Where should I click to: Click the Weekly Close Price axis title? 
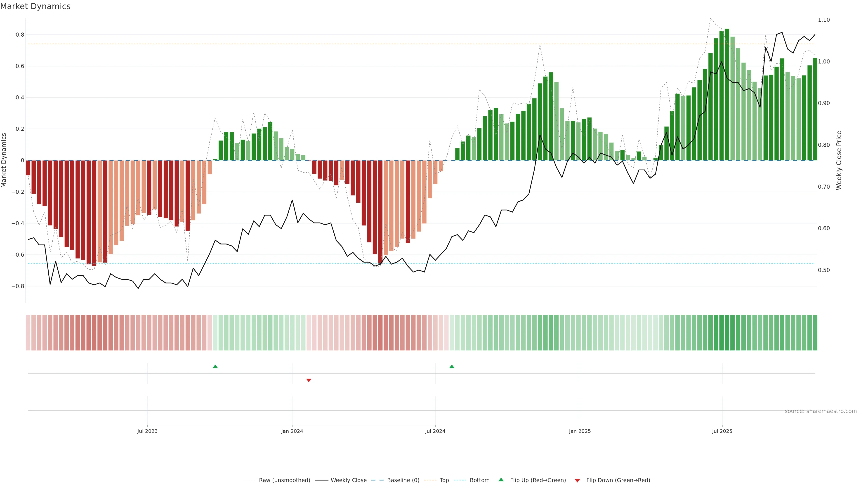[839, 160]
